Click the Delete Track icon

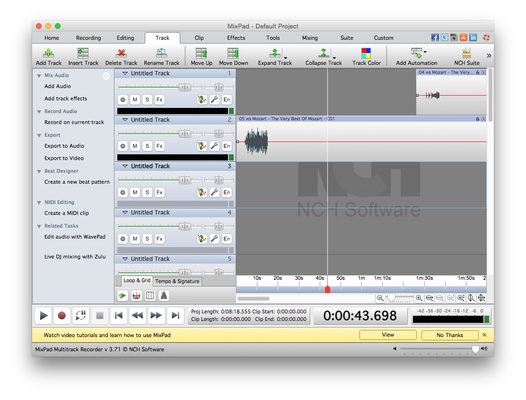point(121,56)
